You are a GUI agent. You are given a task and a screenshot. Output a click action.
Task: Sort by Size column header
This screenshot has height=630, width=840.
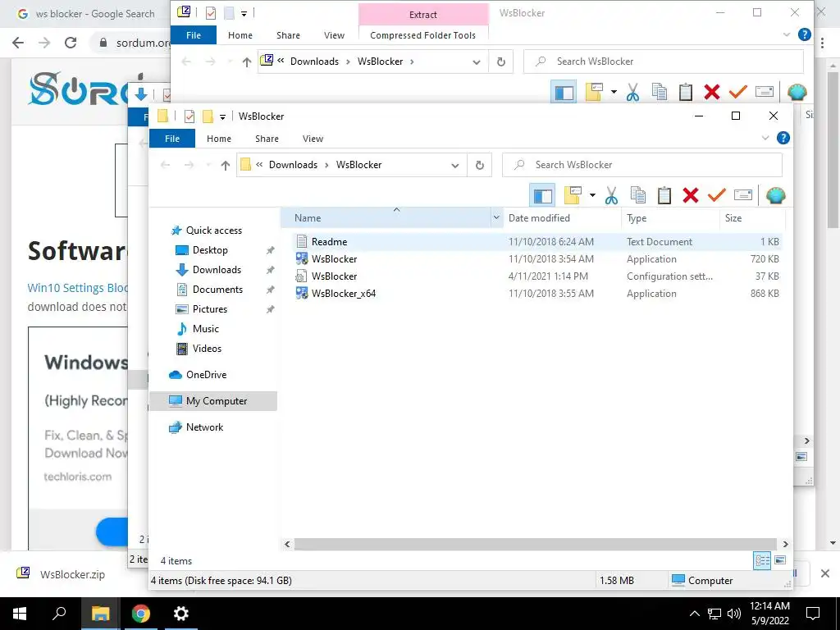(x=752, y=218)
